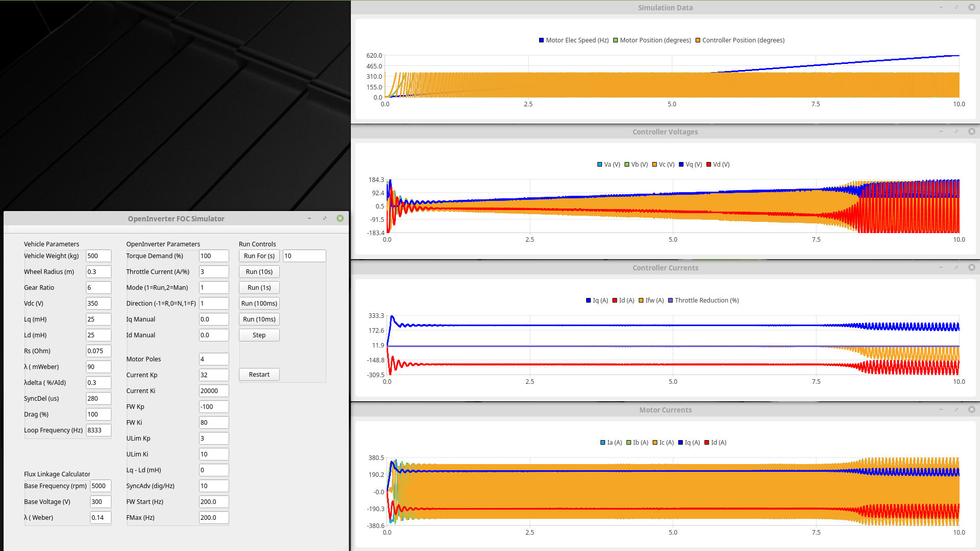This screenshot has height=551, width=980.
Task: Restart the simulation
Action: click(x=259, y=375)
